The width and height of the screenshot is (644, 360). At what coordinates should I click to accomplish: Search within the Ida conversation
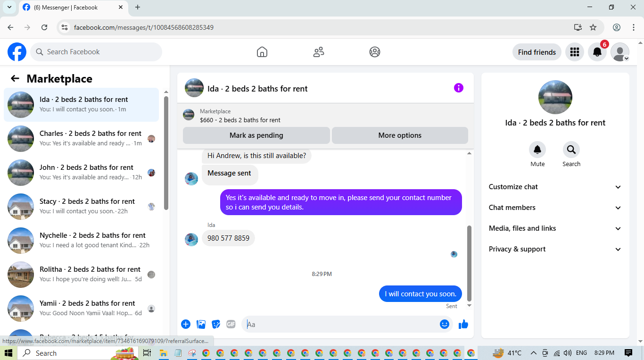[571, 150]
